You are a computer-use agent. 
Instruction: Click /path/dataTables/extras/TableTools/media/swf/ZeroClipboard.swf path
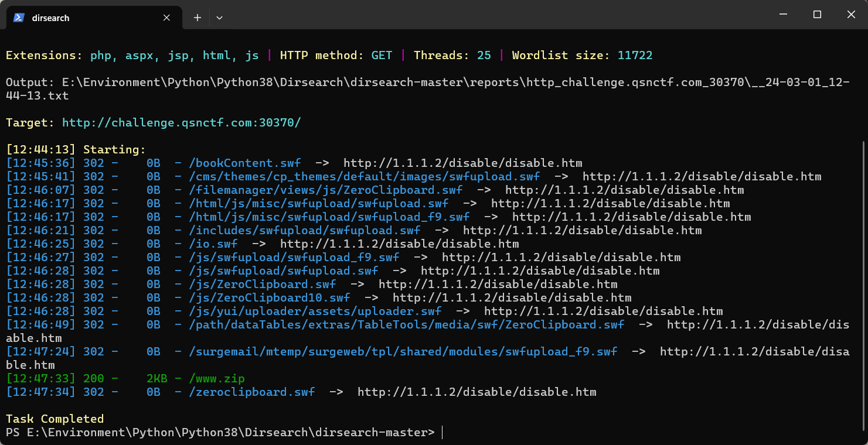pyautogui.click(x=407, y=324)
